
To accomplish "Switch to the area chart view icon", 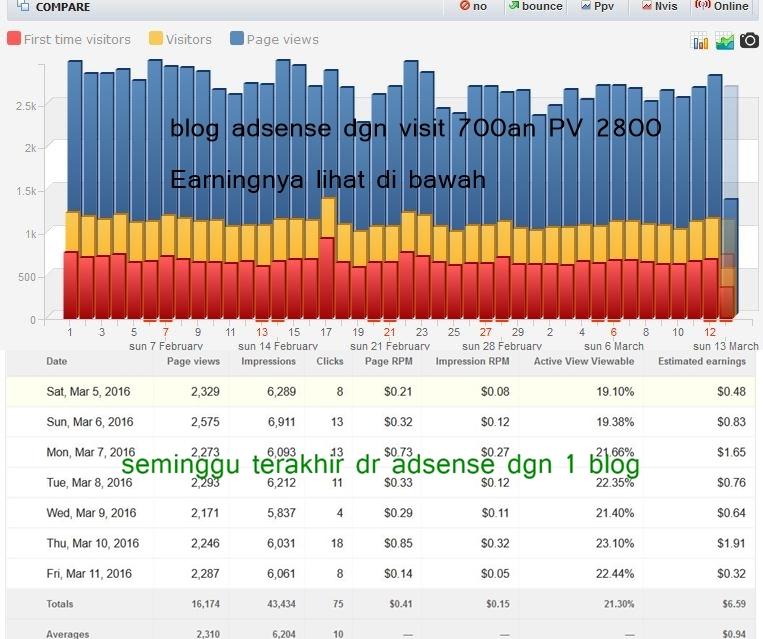I will [724, 41].
